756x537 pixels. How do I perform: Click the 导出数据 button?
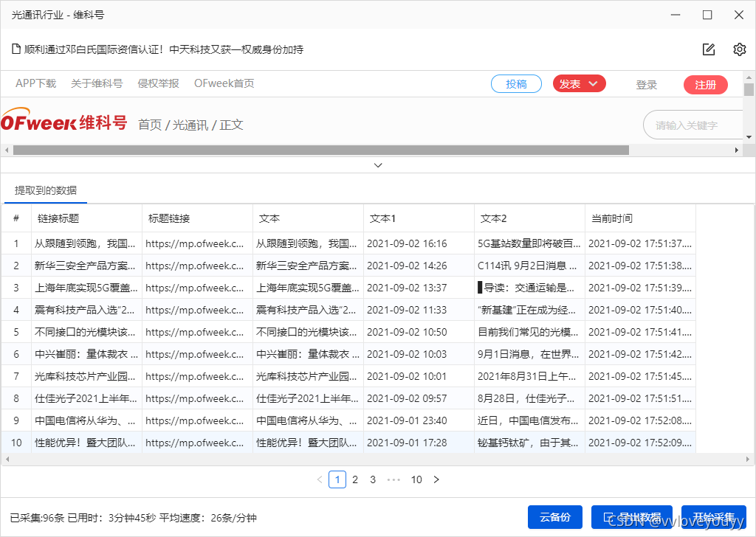[632, 517]
